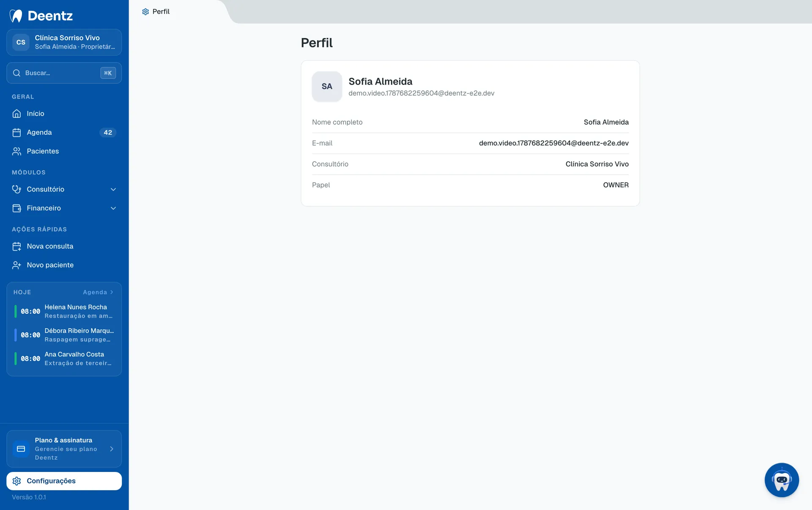Click the Início home icon
Image resolution: width=812 pixels, height=510 pixels.
coord(16,113)
